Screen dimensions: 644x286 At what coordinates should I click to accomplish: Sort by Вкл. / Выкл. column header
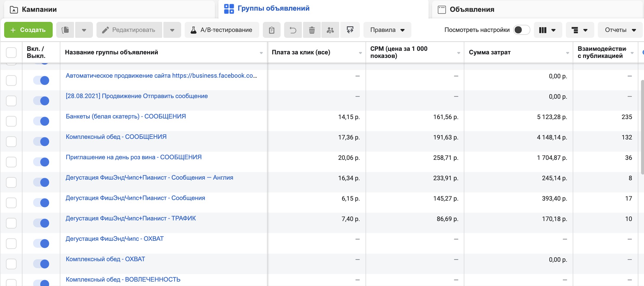tap(36, 52)
